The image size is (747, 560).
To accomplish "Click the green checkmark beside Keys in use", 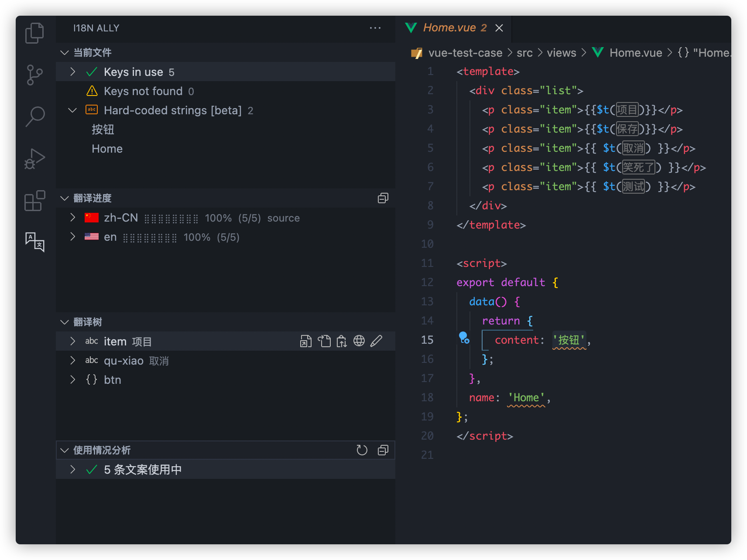I will pos(92,72).
